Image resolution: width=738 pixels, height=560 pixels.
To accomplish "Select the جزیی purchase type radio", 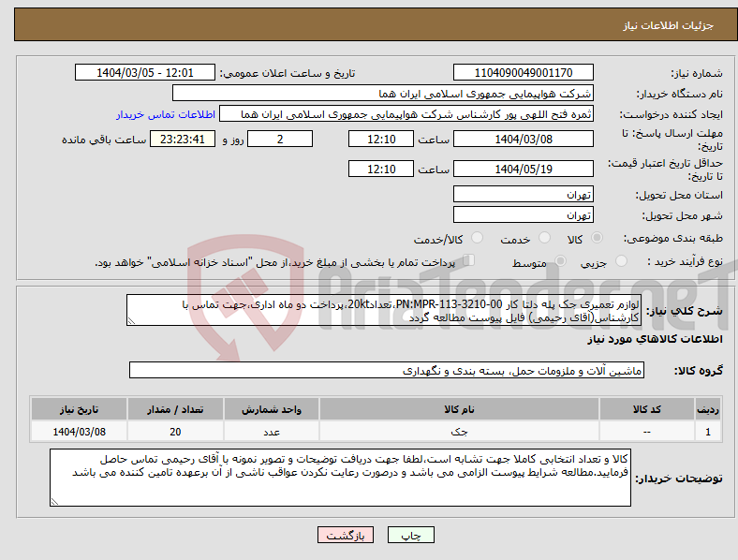I will click(621, 260).
